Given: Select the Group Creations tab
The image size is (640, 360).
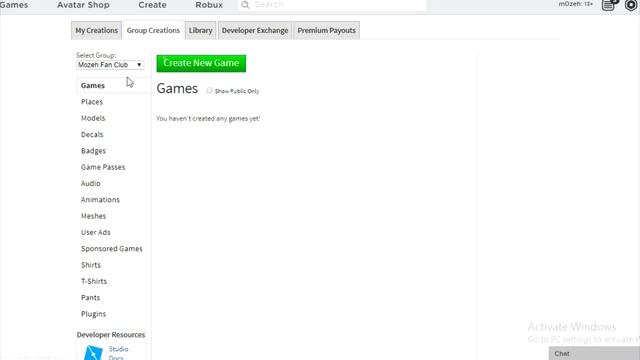Looking at the screenshot, I should click(153, 30).
